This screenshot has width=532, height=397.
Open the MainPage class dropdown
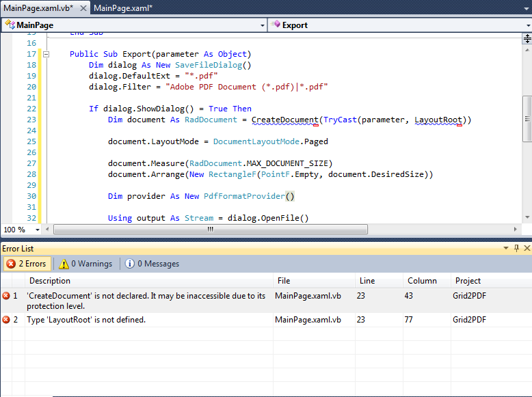(262, 25)
